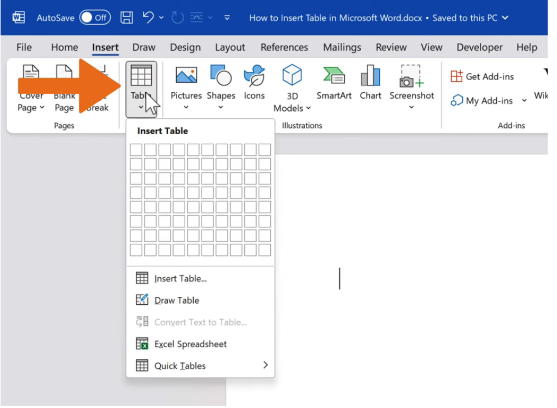Viewport: 557px width, 408px height.
Task: Expand the Shapes dropdown chevron
Action: (x=221, y=107)
